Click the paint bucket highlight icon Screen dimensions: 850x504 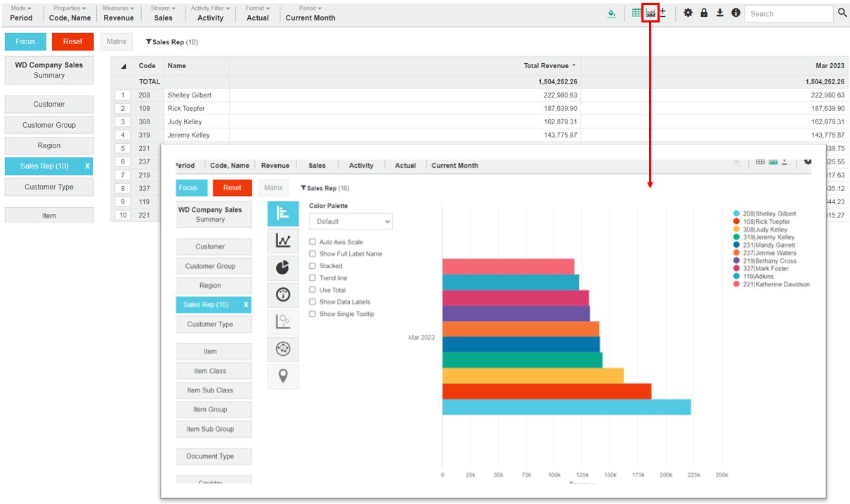pyautogui.click(x=612, y=13)
